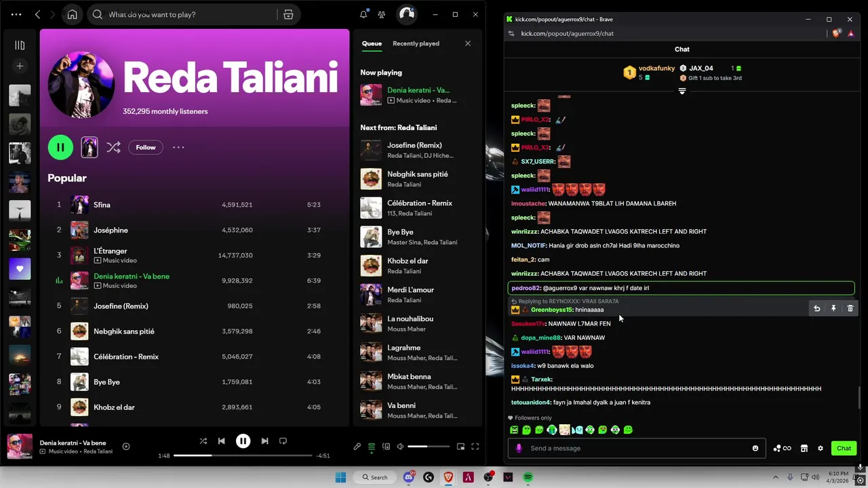868x488 pixels.
Task: Pause playback in bottom player bar
Action: (243, 441)
